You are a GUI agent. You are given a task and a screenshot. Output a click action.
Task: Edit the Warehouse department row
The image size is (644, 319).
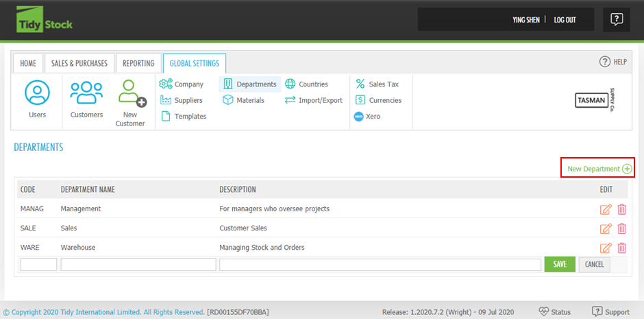[x=606, y=248]
